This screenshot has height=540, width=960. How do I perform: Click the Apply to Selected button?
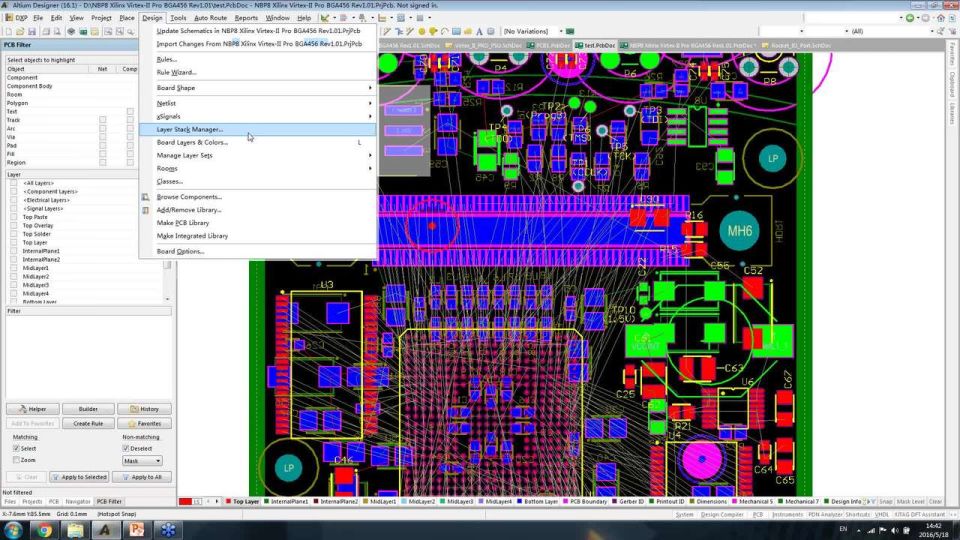[x=80, y=477]
